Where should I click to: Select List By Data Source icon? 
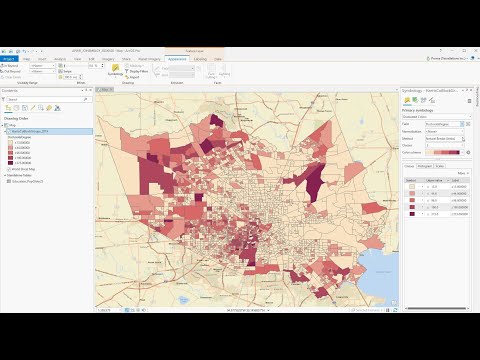16,108
